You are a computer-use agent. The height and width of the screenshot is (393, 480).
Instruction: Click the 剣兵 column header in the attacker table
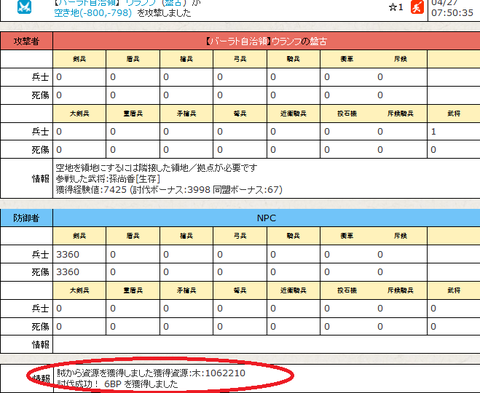(x=79, y=59)
